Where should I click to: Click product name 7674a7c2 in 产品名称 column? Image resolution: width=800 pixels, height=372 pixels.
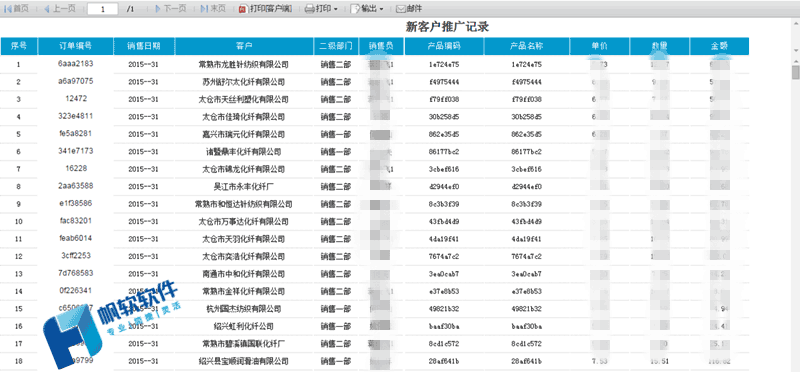click(527, 257)
